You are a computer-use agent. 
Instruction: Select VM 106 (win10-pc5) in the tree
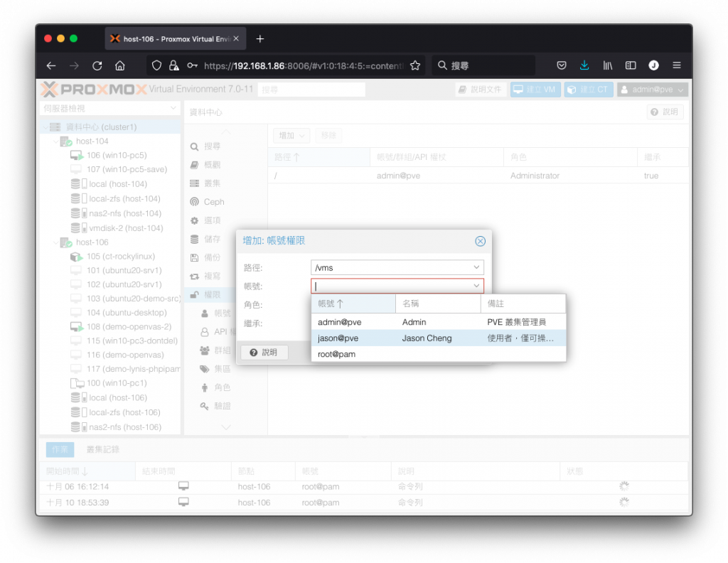click(x=109, y=155)
